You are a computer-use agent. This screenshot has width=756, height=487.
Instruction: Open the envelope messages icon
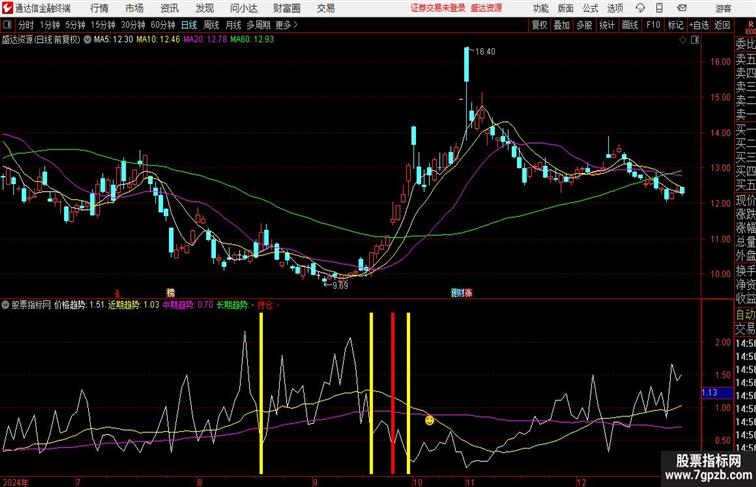[x=681, y=8]
